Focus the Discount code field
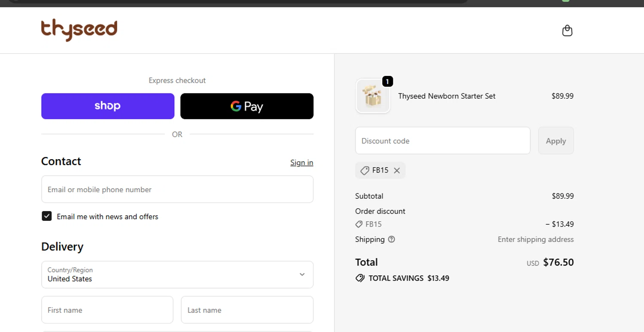The height and width of the screenshot is (332, 644). (443, 141)
